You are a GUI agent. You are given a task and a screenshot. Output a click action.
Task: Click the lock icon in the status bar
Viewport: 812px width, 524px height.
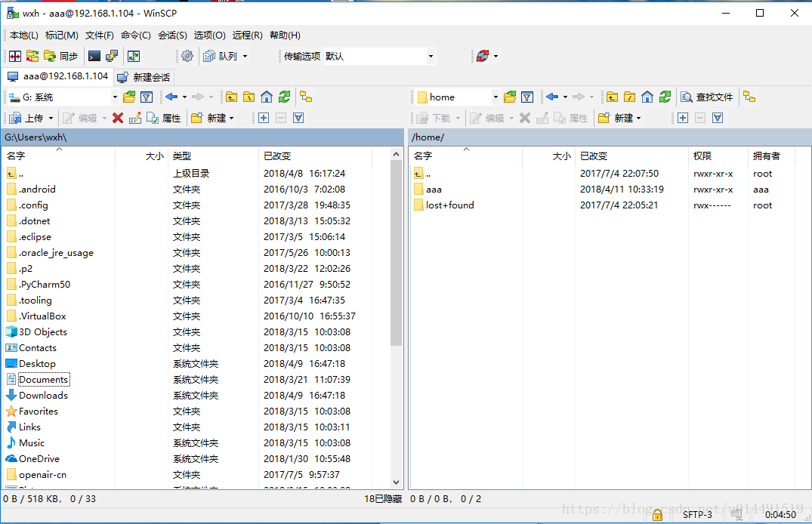[657, 515]
